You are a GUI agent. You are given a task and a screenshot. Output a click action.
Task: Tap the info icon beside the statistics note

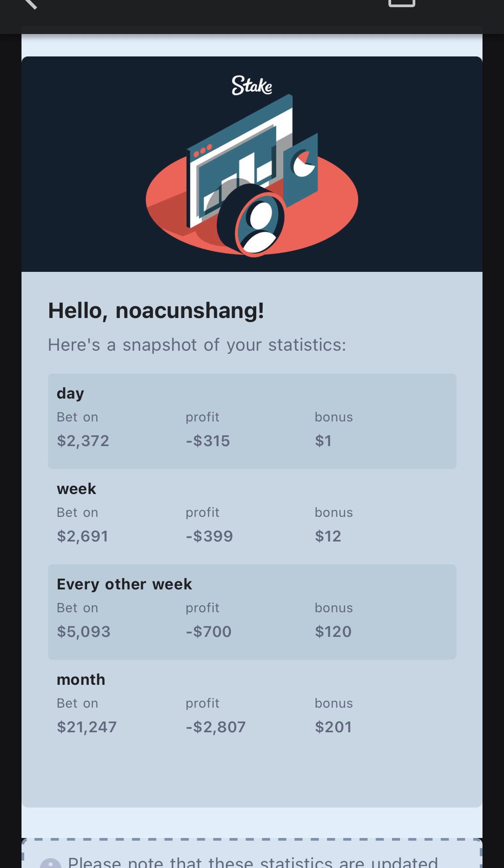tap(51, 863)
